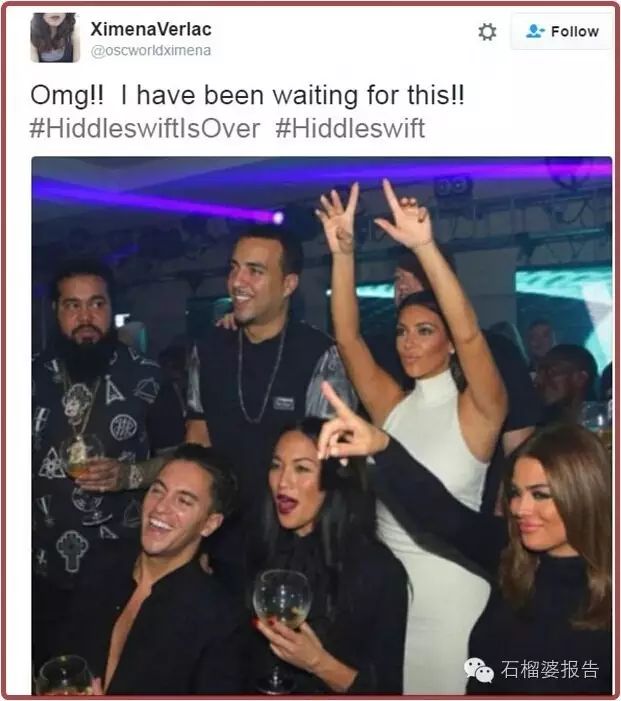Click the add-person icon inside Follow

coord(535,31)
